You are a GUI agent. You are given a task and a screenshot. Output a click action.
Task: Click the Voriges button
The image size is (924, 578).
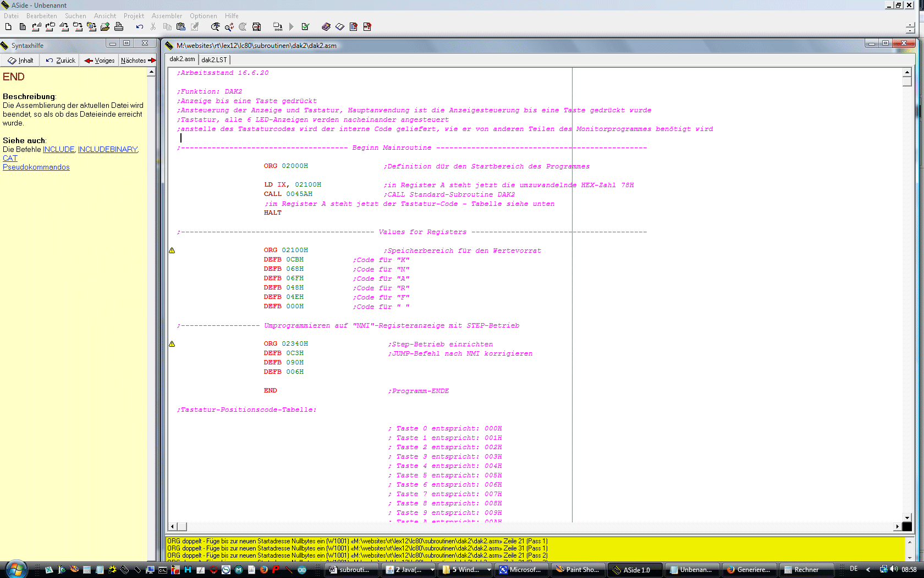(x=100, y=61)
